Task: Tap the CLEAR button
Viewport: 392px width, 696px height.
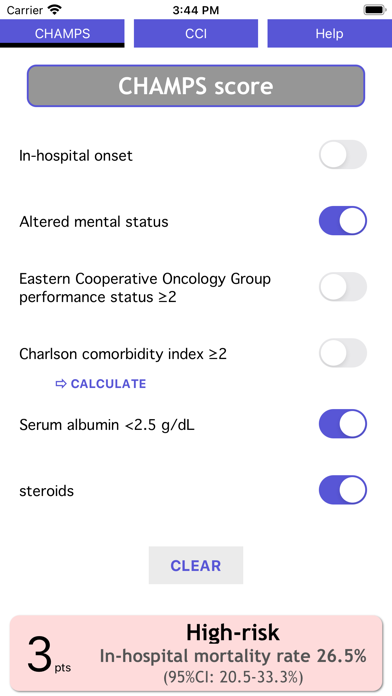Action: point(196,565)
